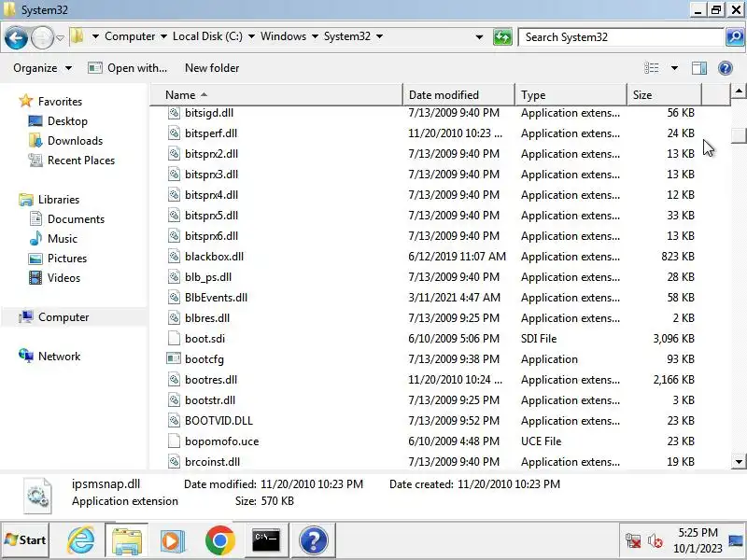Click the Forward navigation arrow
This screenshot has width=747, height=560.
click(x=42, y=37)
